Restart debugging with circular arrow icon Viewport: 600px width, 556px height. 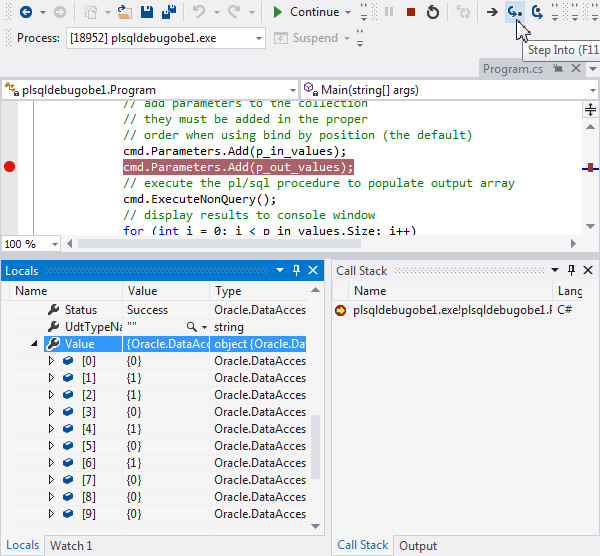433,12
